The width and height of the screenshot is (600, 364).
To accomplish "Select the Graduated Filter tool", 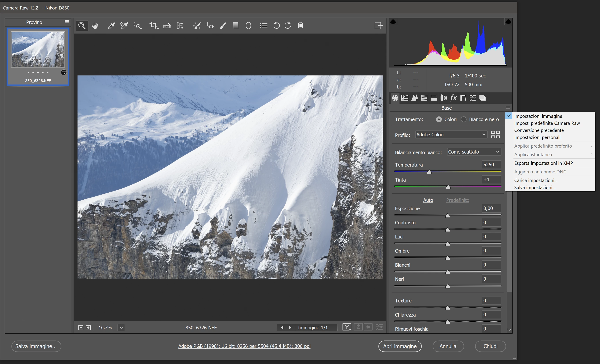I will [x=235, y=26].
